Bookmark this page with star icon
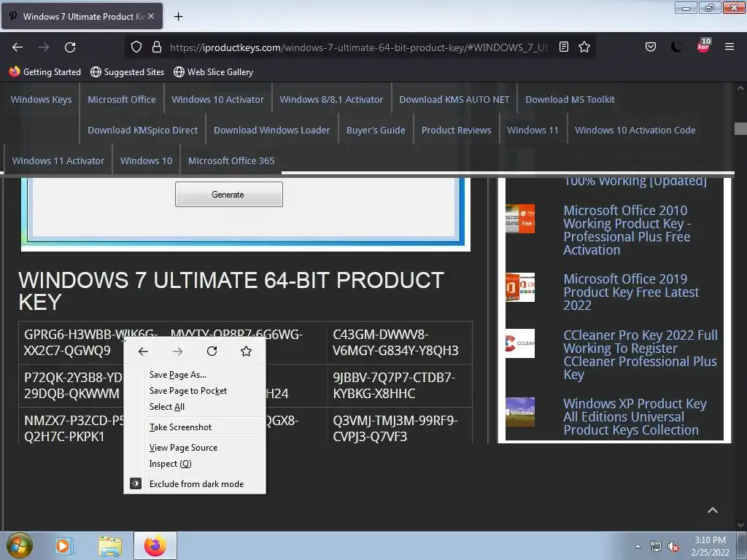Image resolution: width=747 pixels, height=560 pixels. [x=584, y=47]
